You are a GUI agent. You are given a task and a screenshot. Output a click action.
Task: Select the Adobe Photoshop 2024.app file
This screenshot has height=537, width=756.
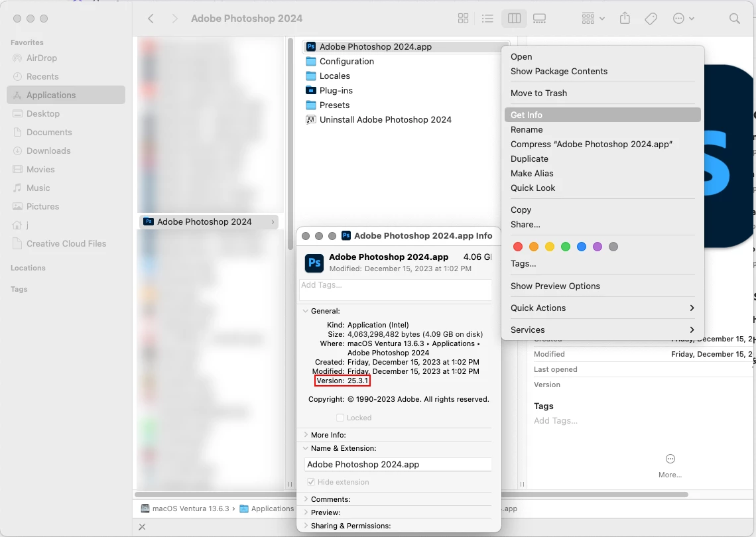pyautogui.click(x=405, y=47)
